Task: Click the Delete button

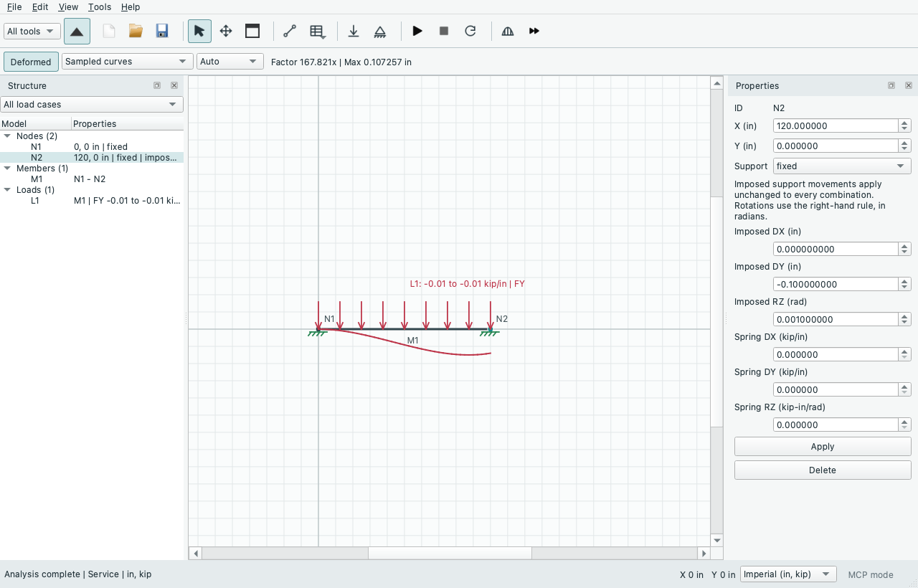Action: (x=823, y=470)
